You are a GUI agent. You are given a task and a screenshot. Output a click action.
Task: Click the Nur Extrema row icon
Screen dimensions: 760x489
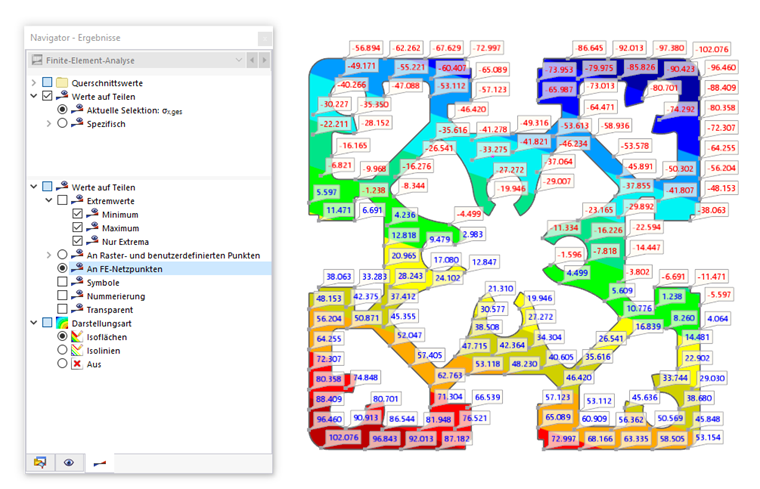click(x=92, y=240)
